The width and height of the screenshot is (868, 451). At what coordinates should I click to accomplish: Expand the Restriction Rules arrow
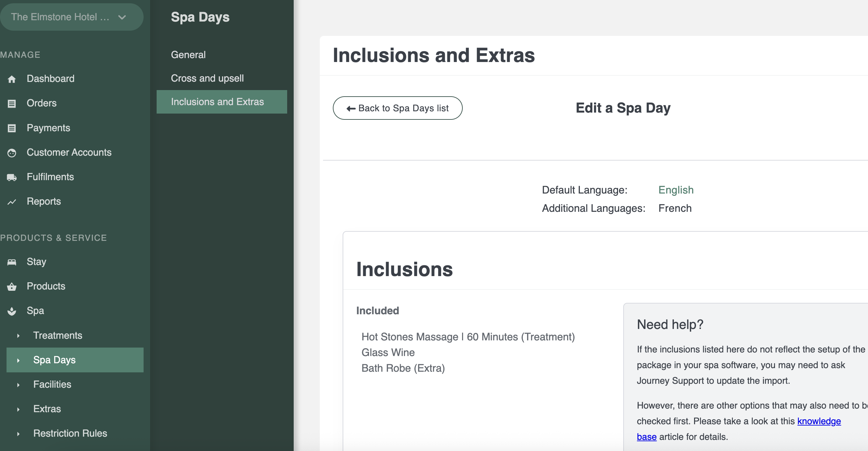(18, 434)
